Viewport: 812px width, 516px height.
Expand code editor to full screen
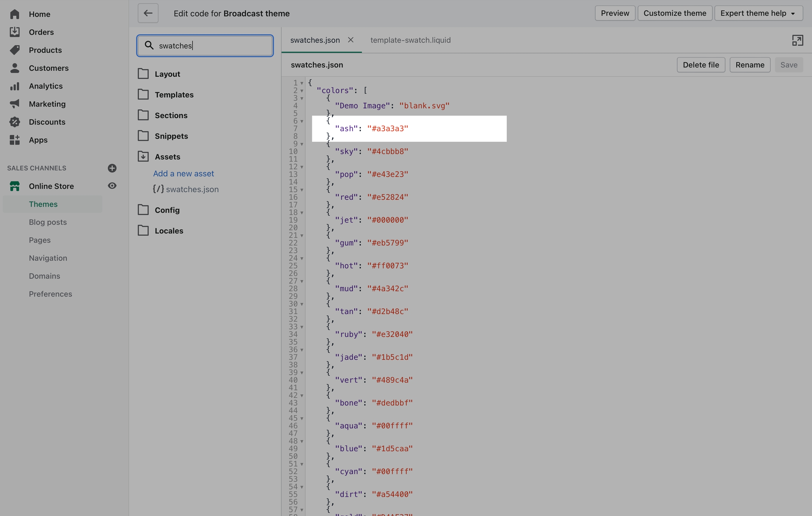[797, 40]
